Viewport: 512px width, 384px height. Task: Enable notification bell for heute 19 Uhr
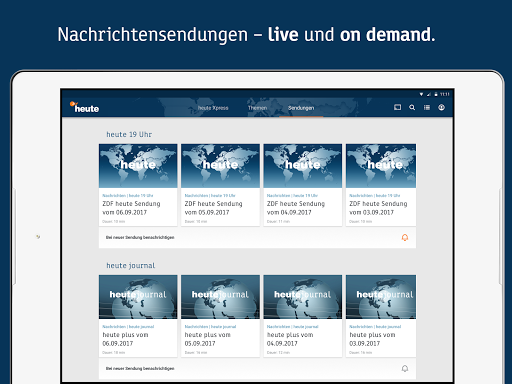coord(405,238)
